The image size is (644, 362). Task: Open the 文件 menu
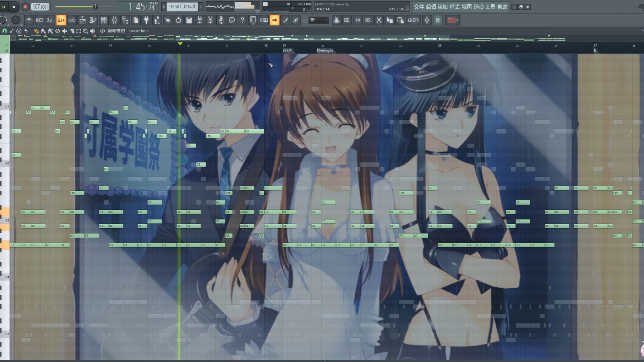[419, 7]
